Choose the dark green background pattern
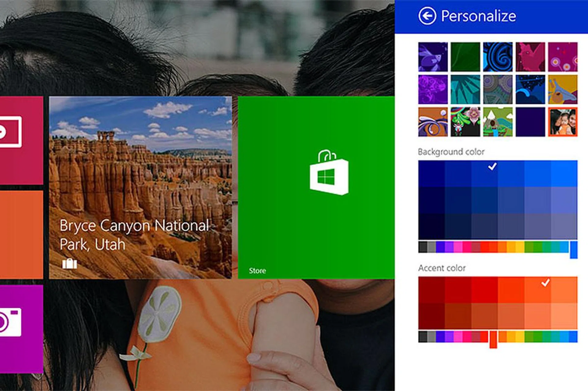Image resolution: width=588 pixels, height=391 pixels. (465, 57)
